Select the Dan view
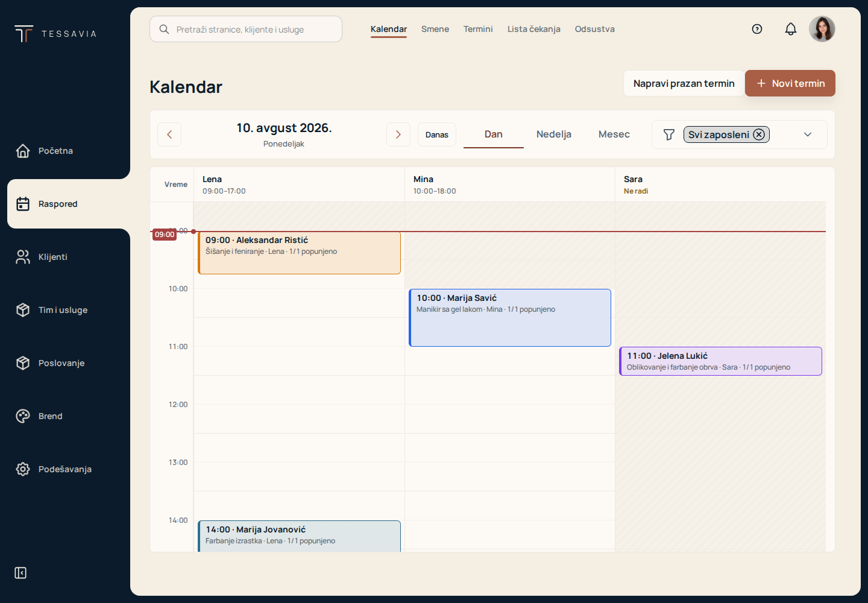The width and height of the screenshot is (868, 603). pos(494,134)
